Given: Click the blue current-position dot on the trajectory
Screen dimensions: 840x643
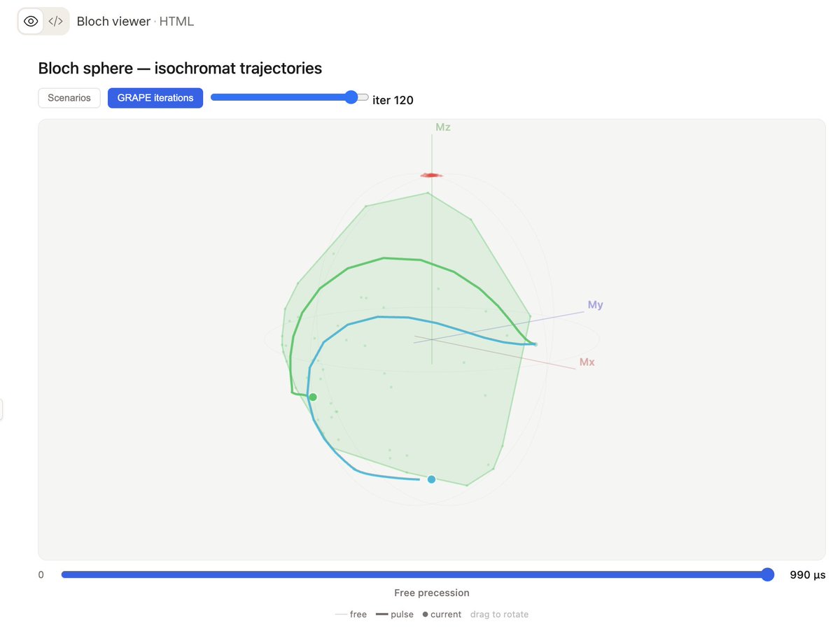Looking at the screenshot, I should (431, 479).
